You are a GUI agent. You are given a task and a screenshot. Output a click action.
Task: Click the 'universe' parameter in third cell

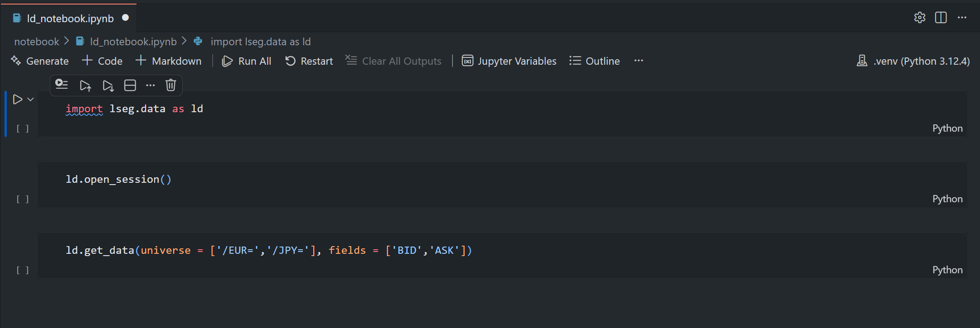tap(166, 250)
